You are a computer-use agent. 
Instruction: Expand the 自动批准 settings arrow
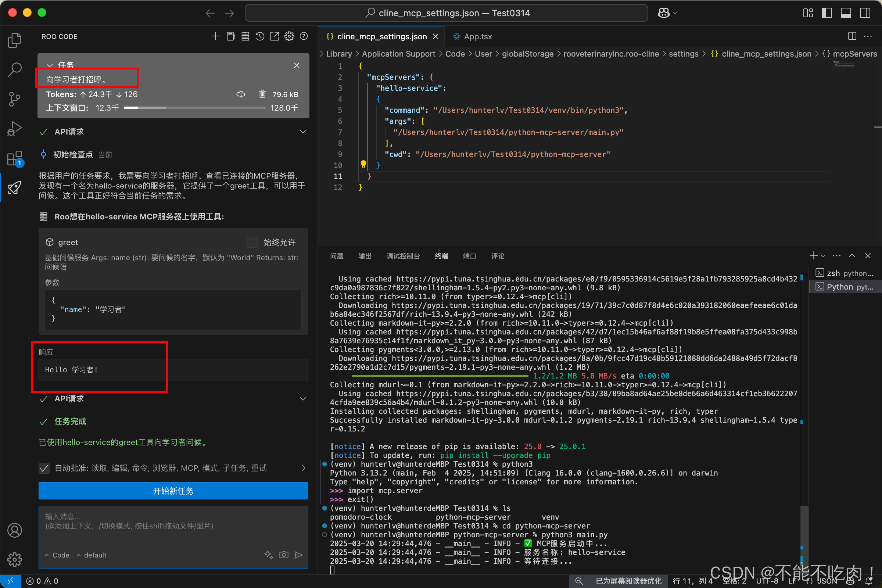tap(304, 467)
